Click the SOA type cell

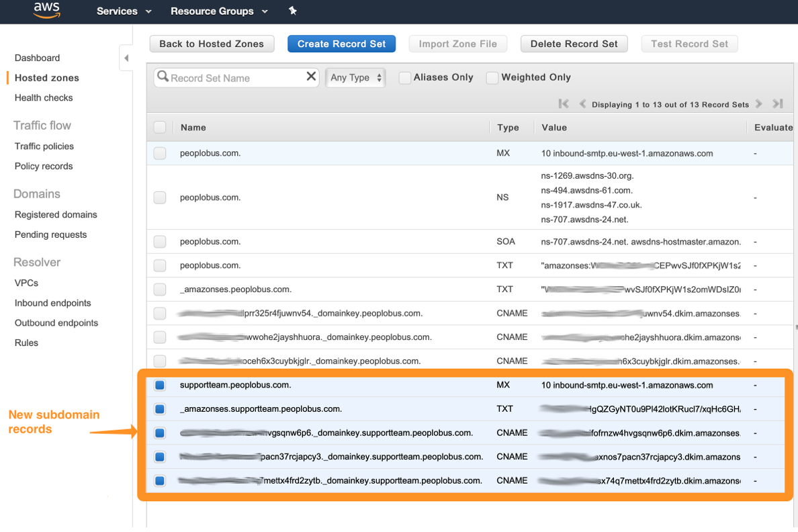click(506, 241)
